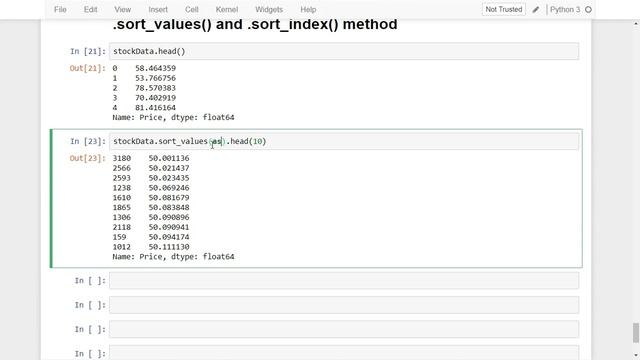Image resolution: width=640 pixels, height=360 pixels.
Task: Click the value 50.021437
Action: click(x=169, y=168)
